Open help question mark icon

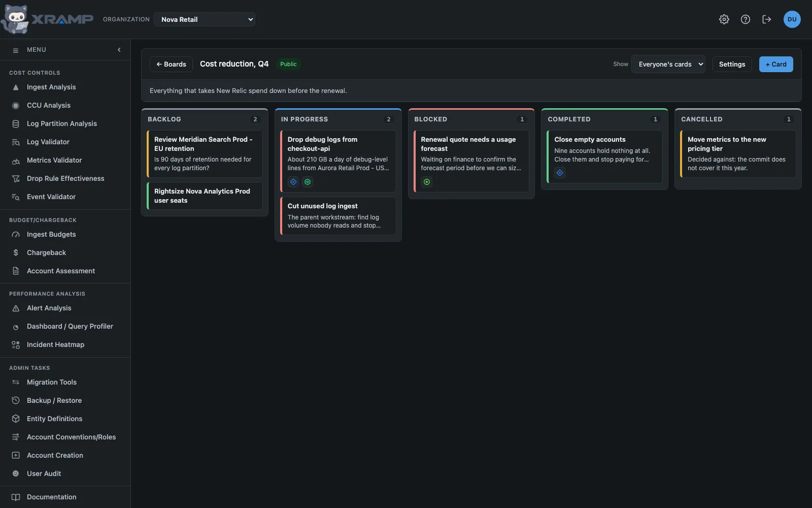pyautogui.click(x=746, y=19)
